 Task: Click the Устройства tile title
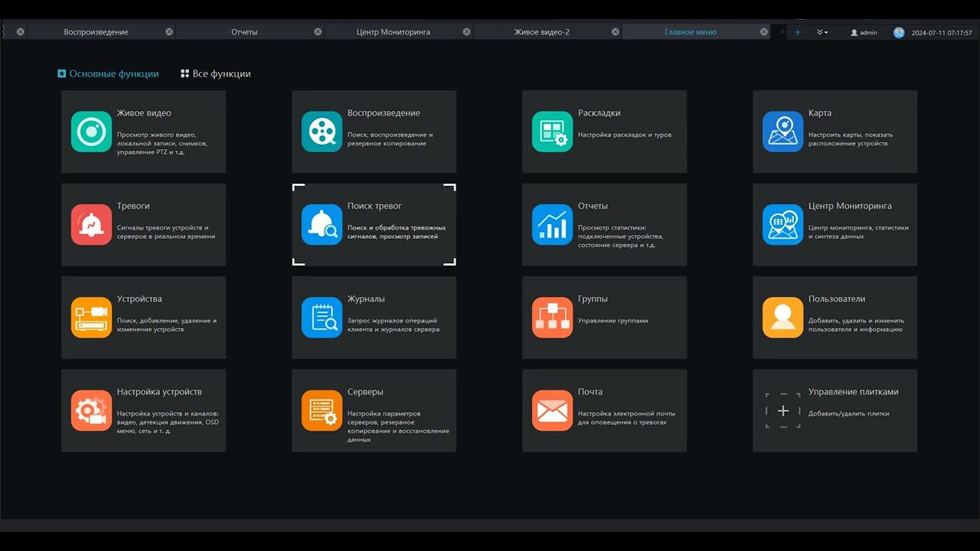coord(139,299)
